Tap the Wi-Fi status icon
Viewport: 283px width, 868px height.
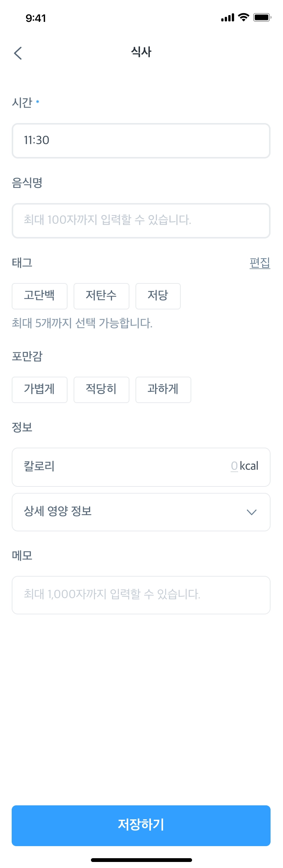[x=244, y=17]
